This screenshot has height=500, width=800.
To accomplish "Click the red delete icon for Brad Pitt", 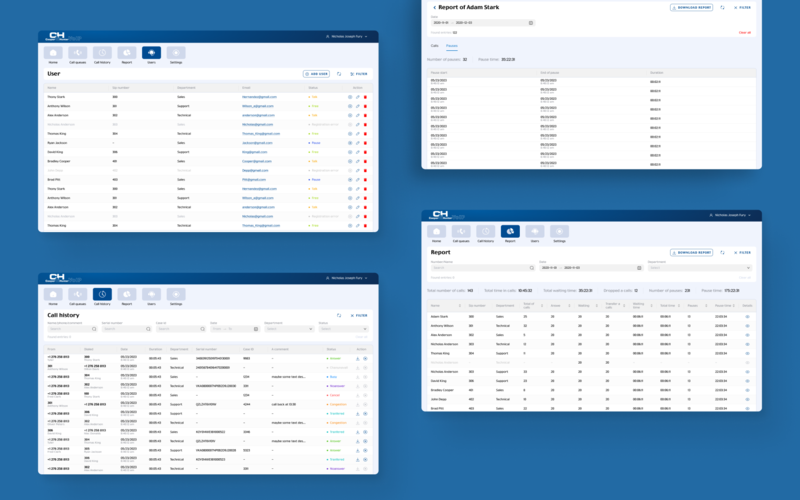I will (365, 180).
